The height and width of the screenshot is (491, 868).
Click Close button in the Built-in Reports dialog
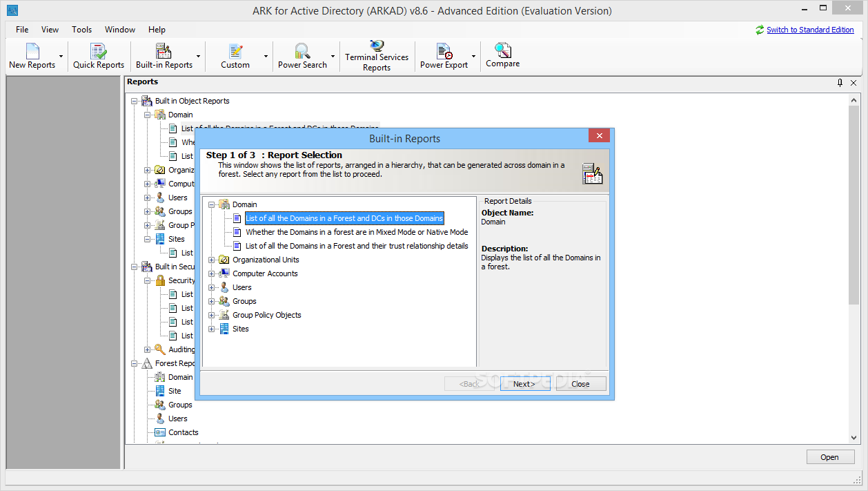(580, 384)
